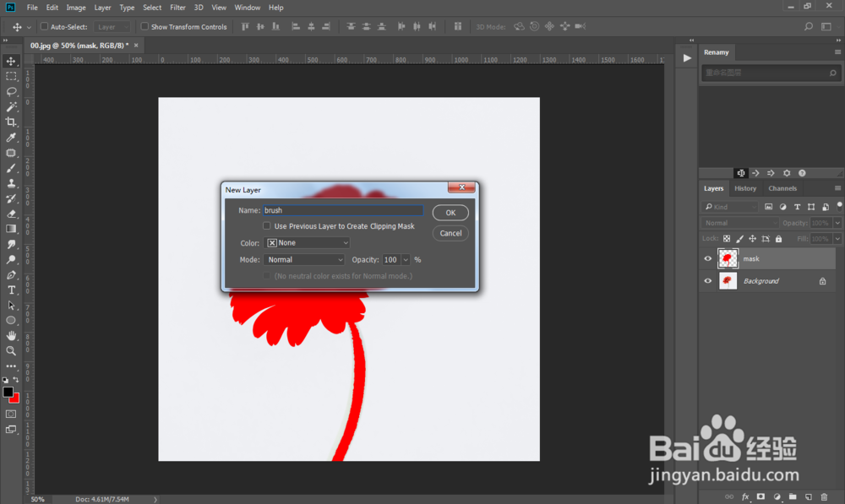The width and height of the screenshot is (845, 504).
Task: Open the Move tool preset picker arrow
Action: point(29,27)
